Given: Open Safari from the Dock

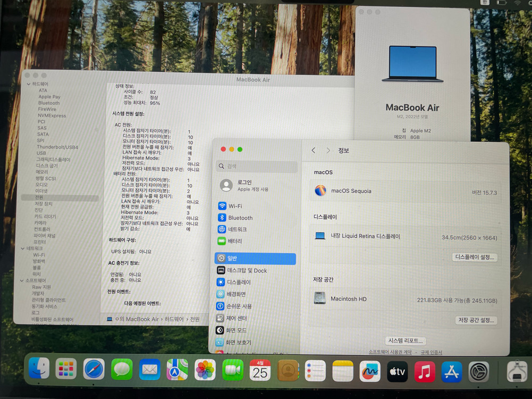Looking at the screenshot, I should 94,369.
